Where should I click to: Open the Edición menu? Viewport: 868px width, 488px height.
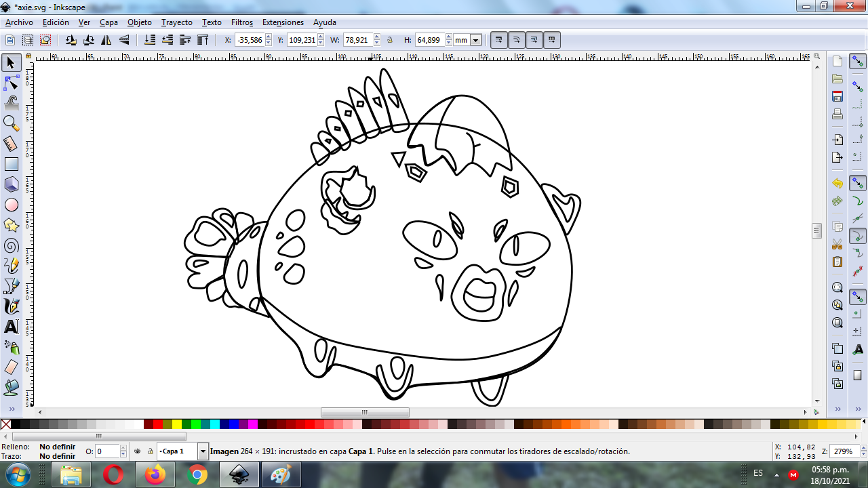coord(56,22)
